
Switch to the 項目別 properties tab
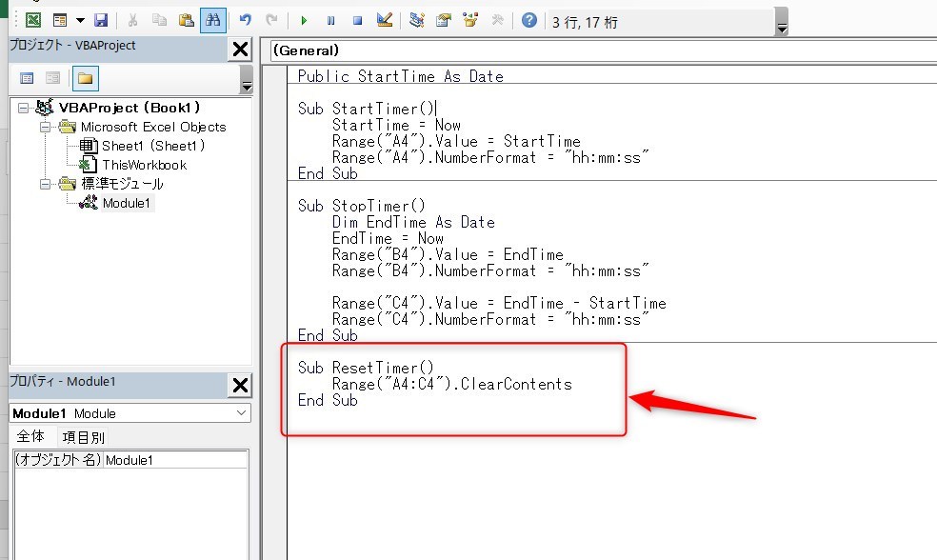coord(84,437)
